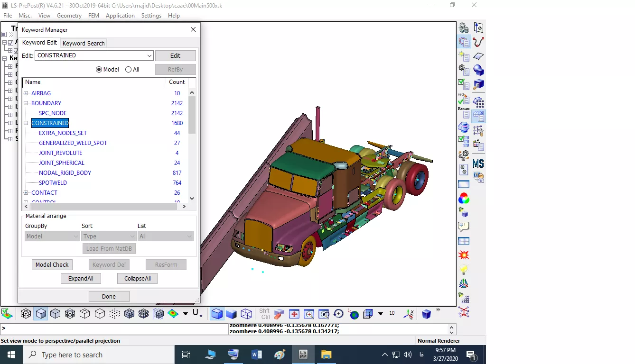Select the All radio button
The height and width of the screenshot is (364, 635).
[x=128, y=70]
